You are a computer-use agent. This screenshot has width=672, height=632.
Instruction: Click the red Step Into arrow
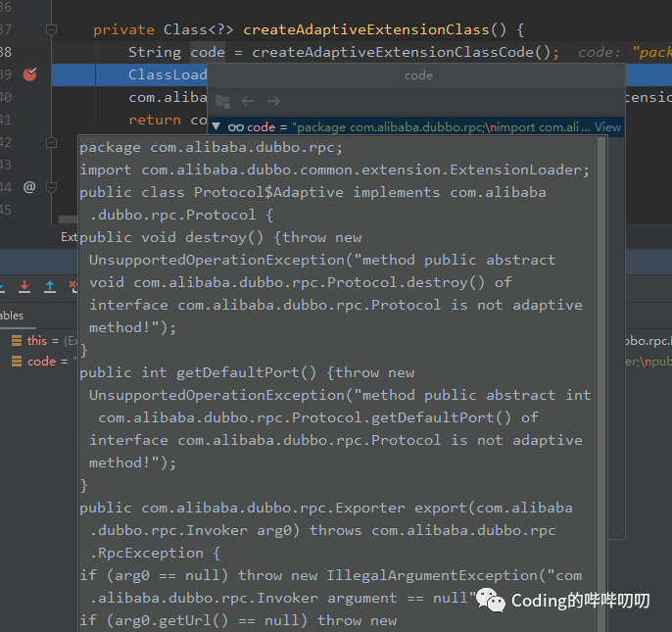24,286
